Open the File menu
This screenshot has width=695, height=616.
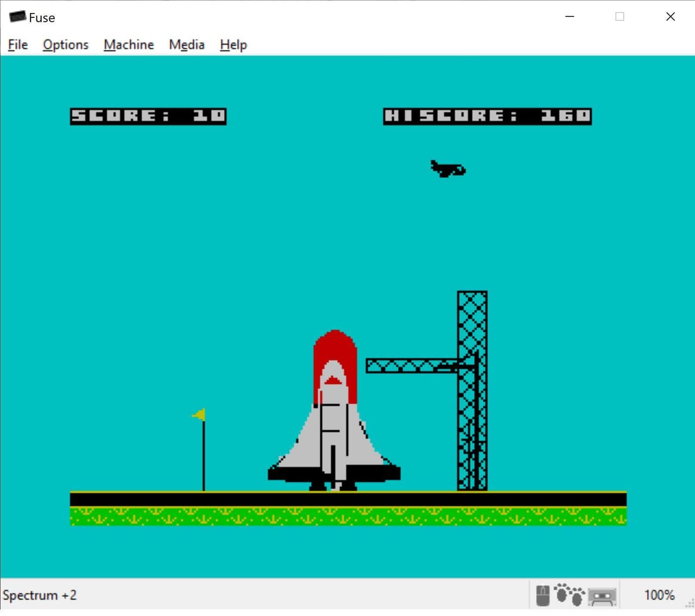[x=18, y=45]
